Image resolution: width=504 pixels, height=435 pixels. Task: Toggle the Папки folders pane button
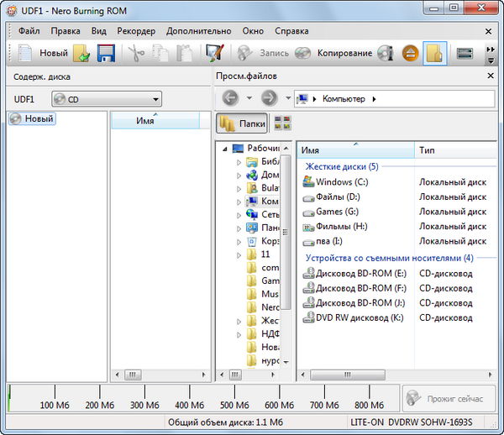pos(242,124)
